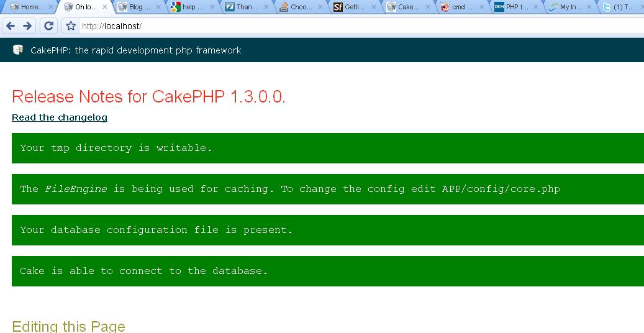644x333 pixels.
Task: Open the Twitter tab
Action: (621, 7)
